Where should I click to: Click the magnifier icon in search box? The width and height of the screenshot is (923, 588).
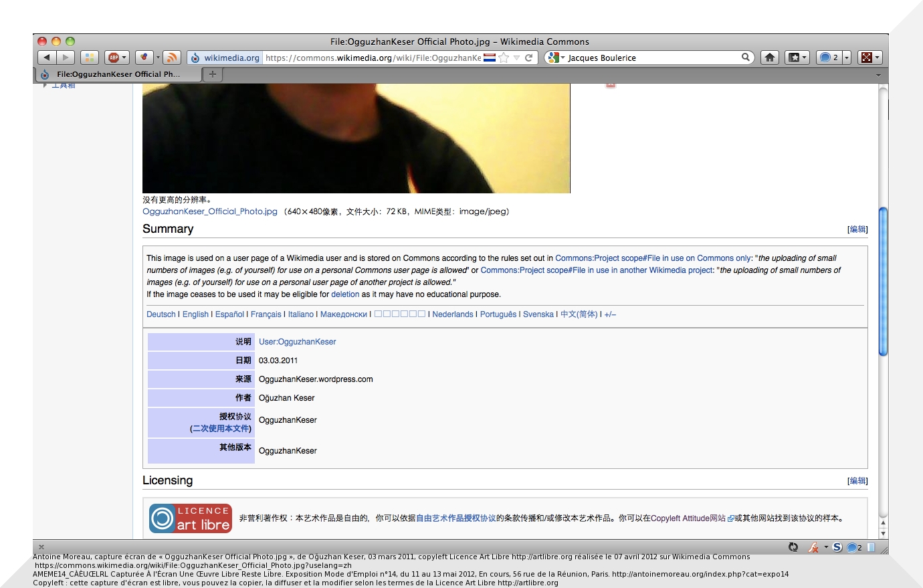point(745,58)
